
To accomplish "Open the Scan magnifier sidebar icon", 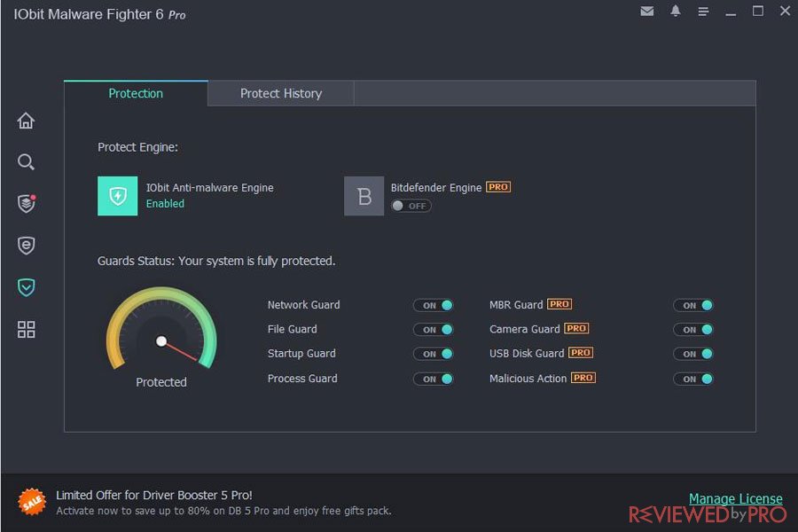I will tap(26, 162).
